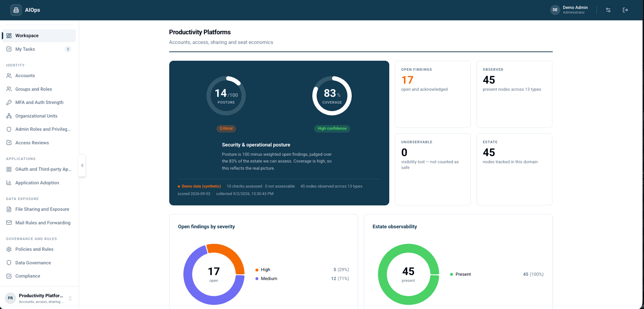This screenshot has width=644, height=309.
Task: Click the purple Medium severity legend dot
Action: (257, 279)
